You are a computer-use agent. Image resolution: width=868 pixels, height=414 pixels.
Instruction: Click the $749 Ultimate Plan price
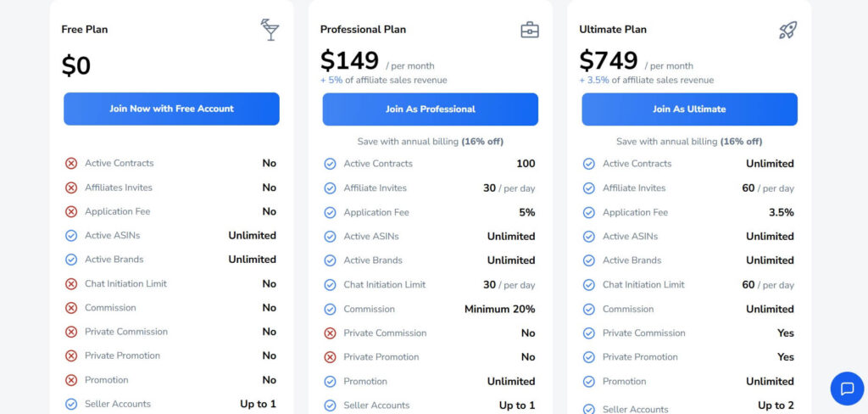click(x=609, y=60)
